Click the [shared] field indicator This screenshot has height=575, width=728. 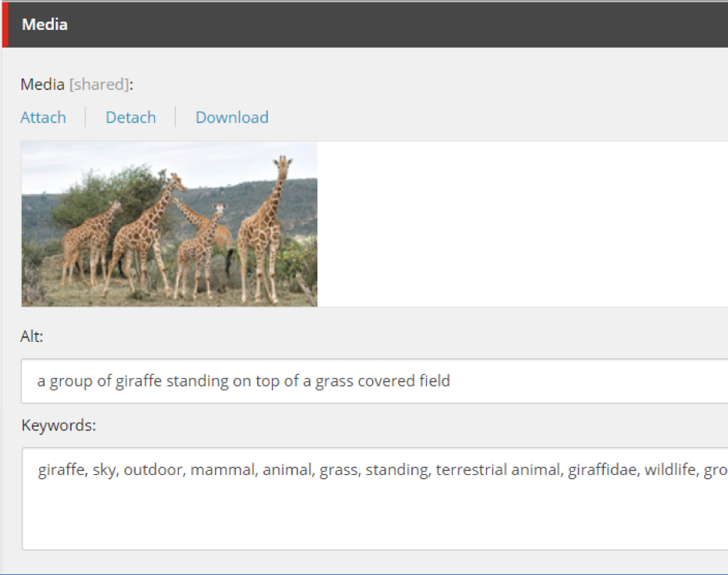click(x=98, y=85)
